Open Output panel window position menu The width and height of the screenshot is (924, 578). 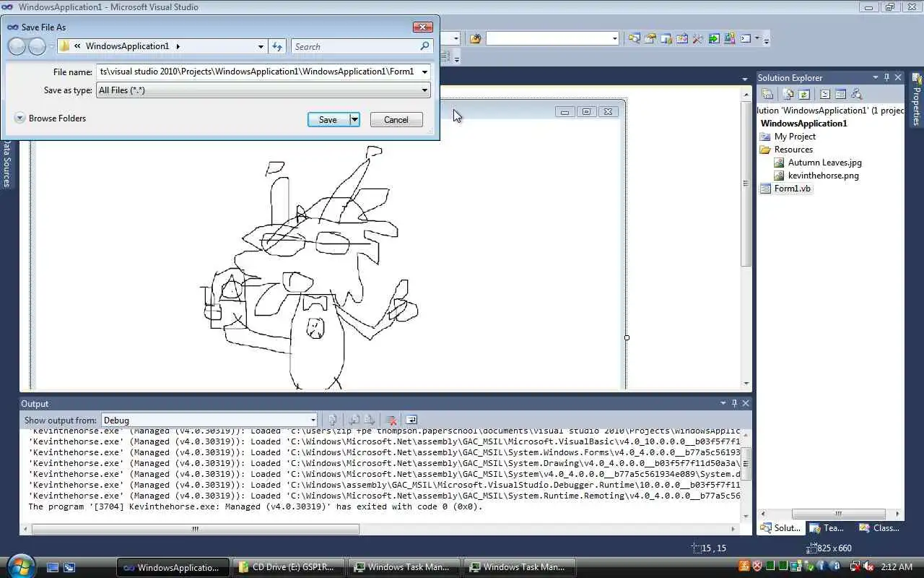point(723,403)
